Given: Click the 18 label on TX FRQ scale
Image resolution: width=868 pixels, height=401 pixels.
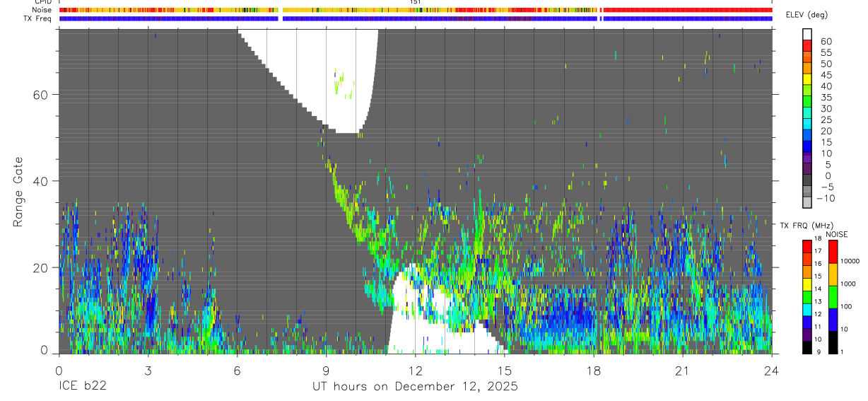Looking at the screenshot, I should click(817, 239).
